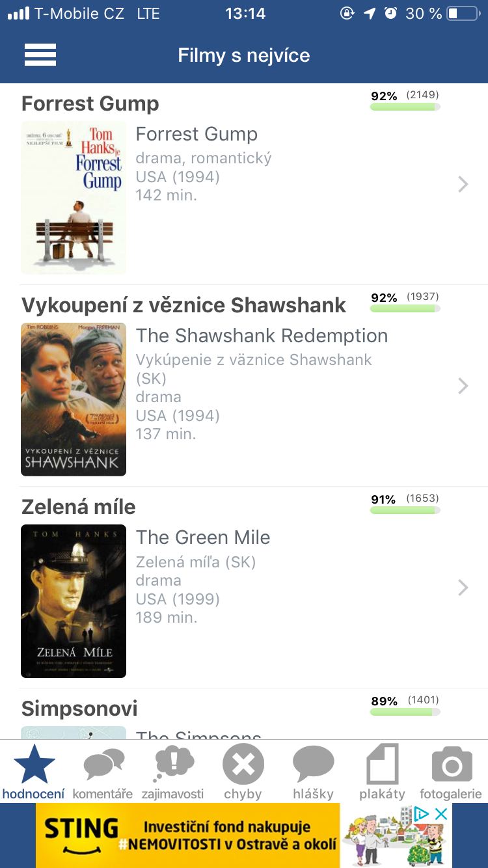This screenshot has width=488, height=868.
Task: Open Shawshank Redemption row chevron
Action: [x=463, y=386]
